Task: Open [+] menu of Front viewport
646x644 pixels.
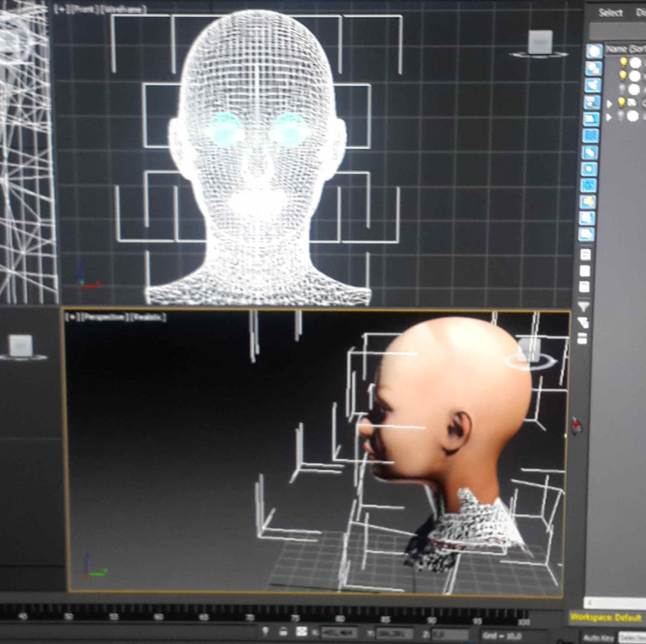Action: click(62, 9)
